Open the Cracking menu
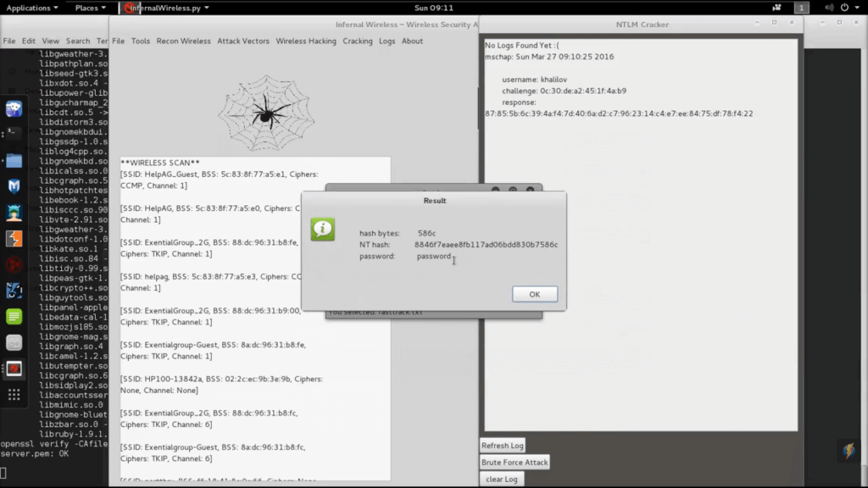 tap(358, 41)
